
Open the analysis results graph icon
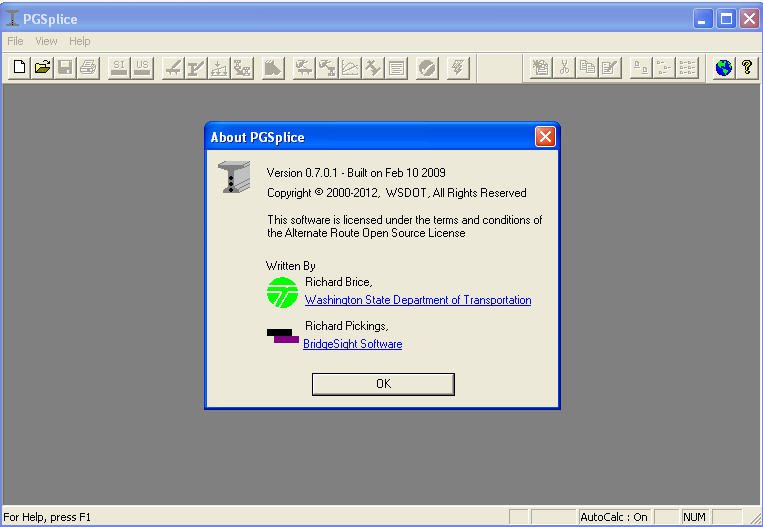tap(350, 67)
